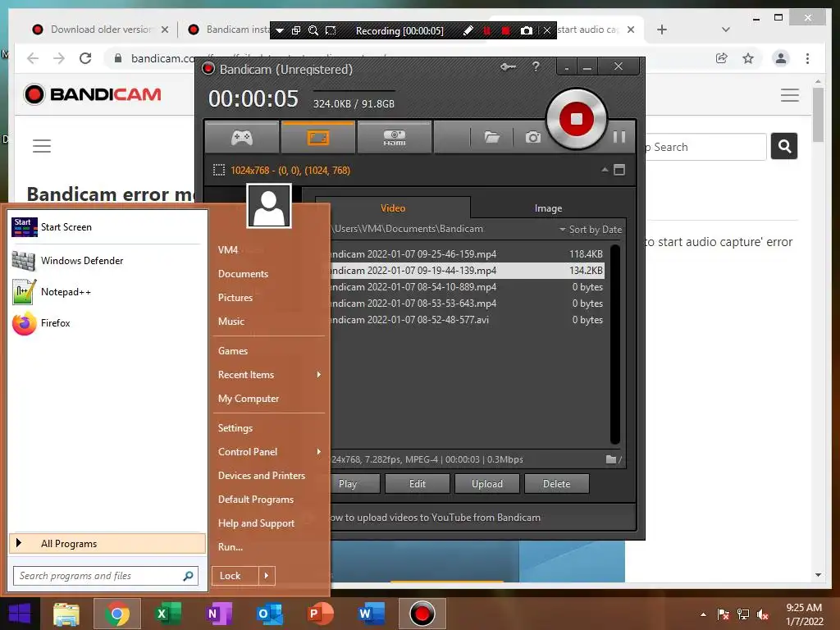Select the bandicam 09-19-44-139.mp4 file

(467, 271)
